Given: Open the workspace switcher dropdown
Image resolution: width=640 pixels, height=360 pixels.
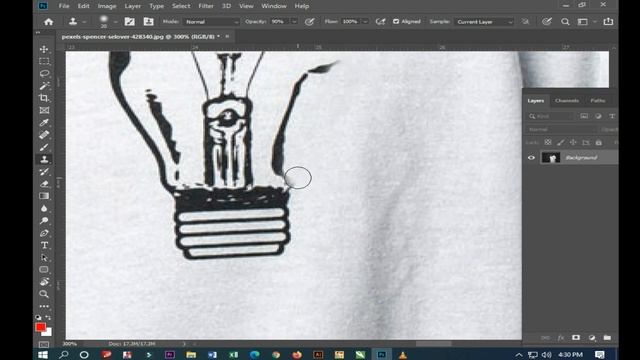Looking at the screenshot, I should click(x=585, y=22).
